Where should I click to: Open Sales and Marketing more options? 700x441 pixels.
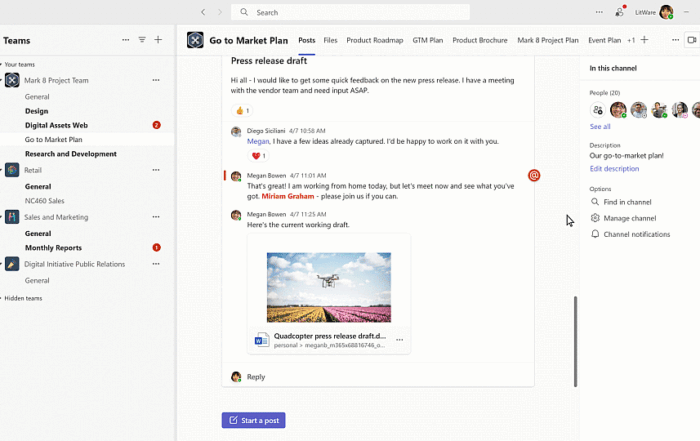[156, 217]
